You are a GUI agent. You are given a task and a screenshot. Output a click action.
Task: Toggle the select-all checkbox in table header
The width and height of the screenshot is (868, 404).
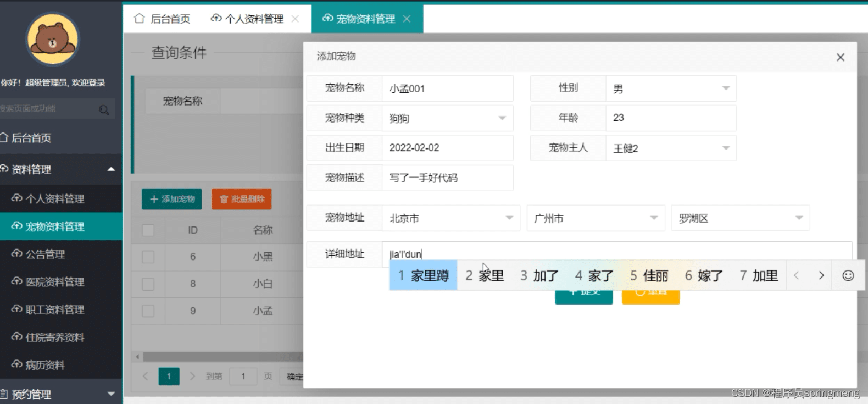148,230
